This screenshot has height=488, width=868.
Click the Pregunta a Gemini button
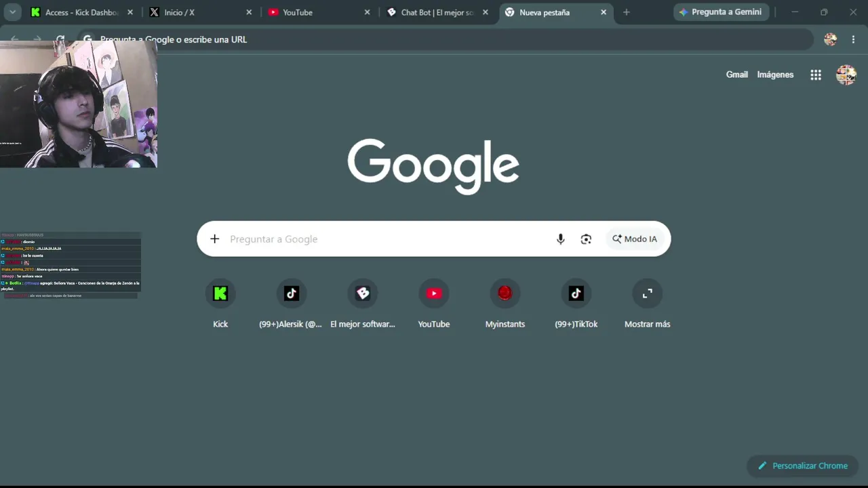coord(721,12)
